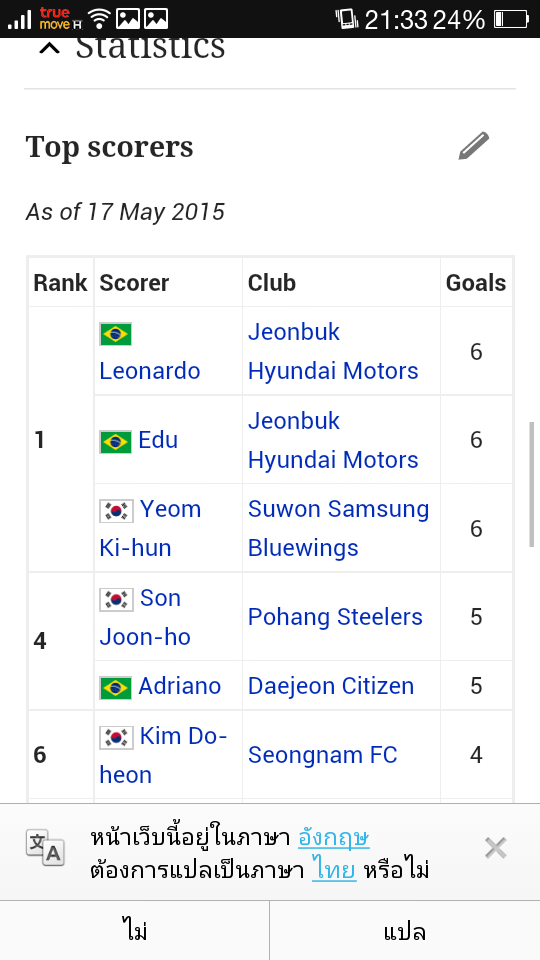Tap the Brazil flag next to Adriano
This screenshot has height=960, width=540.
tap(115, 688)
